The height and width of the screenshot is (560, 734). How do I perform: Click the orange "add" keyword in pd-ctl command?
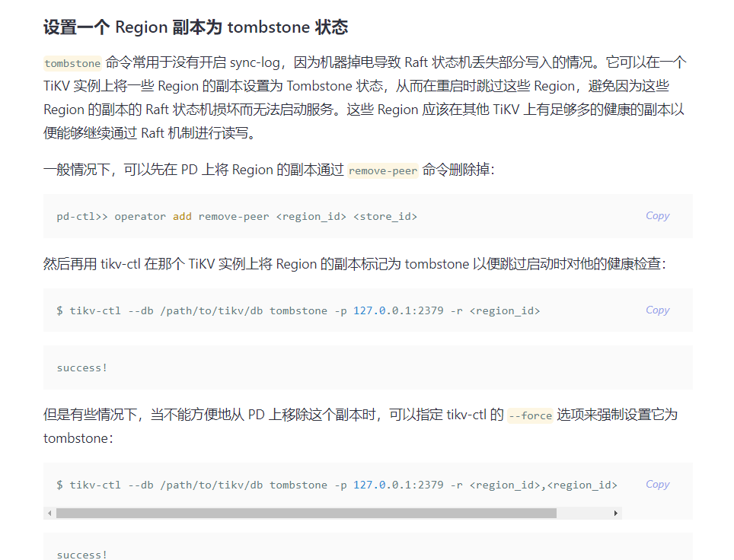(182, 217)
